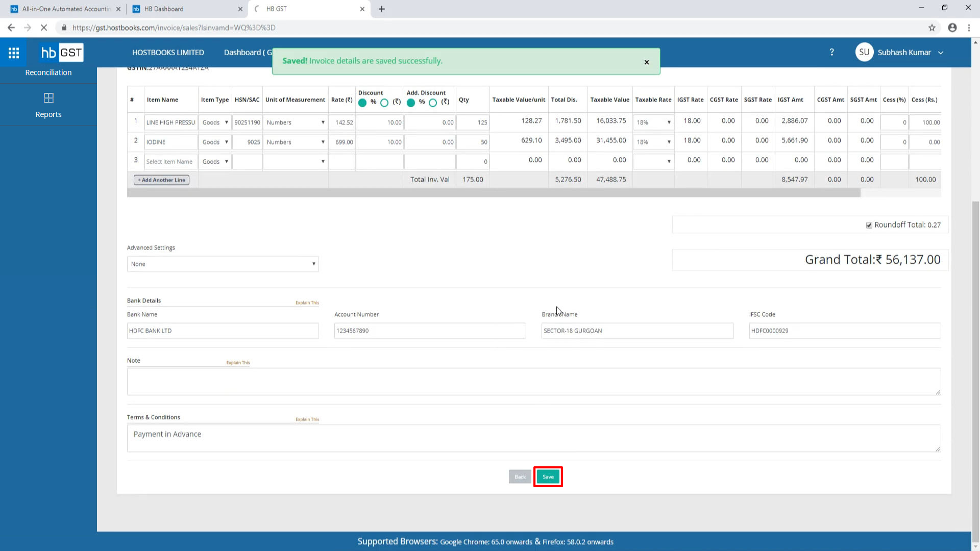Open Reconciliation in sidebar
Viewport: 980px width, 551px height.
pos(48,72)
